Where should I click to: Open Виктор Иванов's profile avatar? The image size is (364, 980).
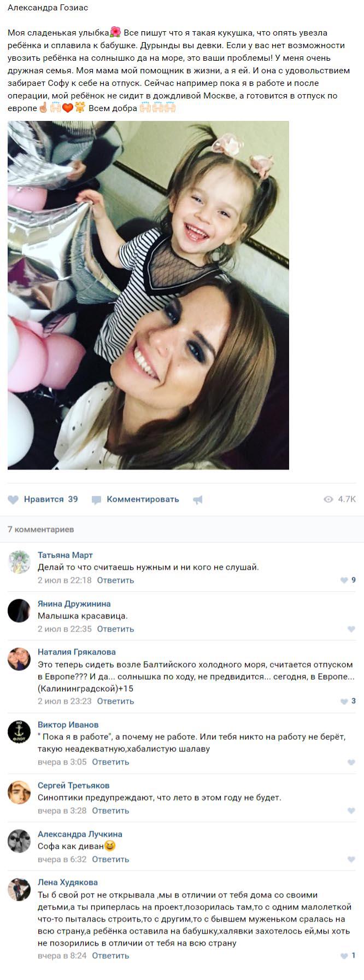[x=19, y=732]
